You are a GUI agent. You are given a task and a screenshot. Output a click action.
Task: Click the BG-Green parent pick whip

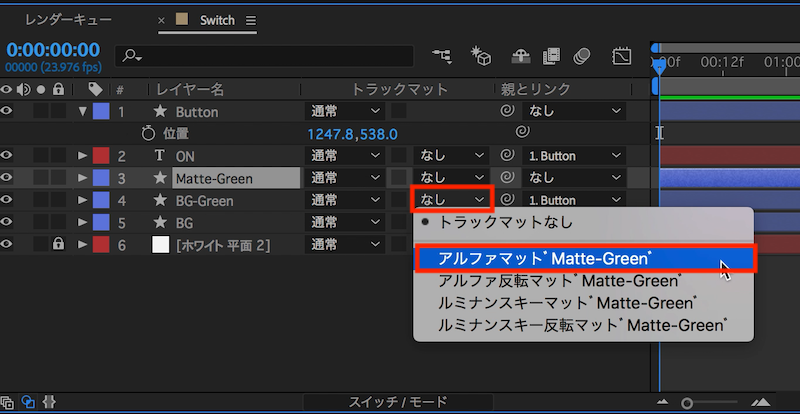click(507, 200)
